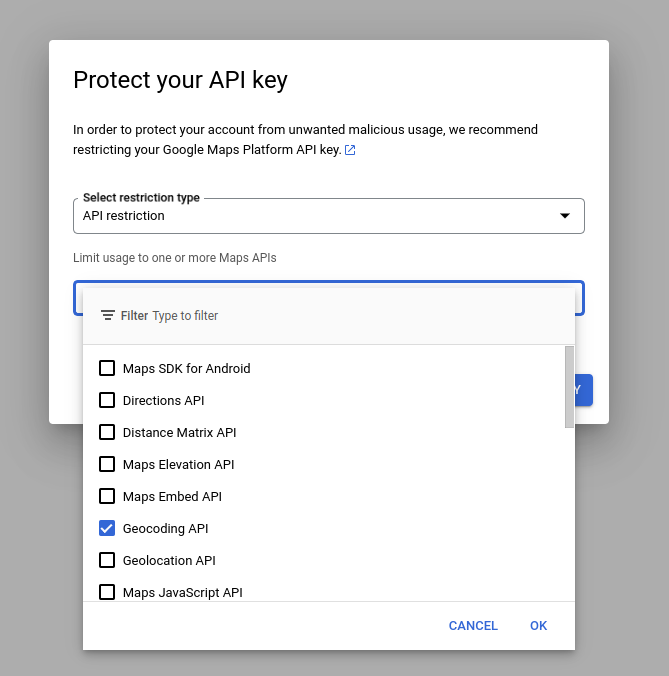Click dropdown arrow of restriction type
Screen dimensions: 669x676
coord(564,216)
